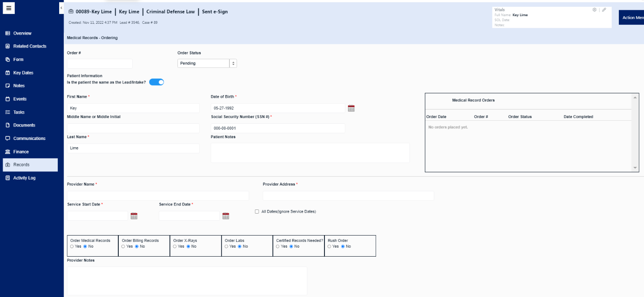
Task: Select Yes for Order Medical Records
Action: (x=72, y=246)
